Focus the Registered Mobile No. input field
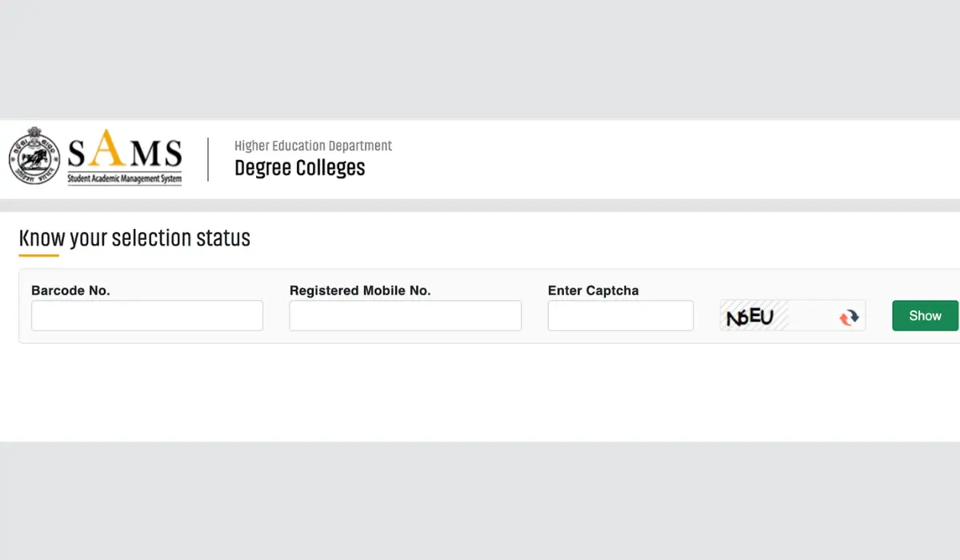Screen dimensions: 960x560 (406, 315)
